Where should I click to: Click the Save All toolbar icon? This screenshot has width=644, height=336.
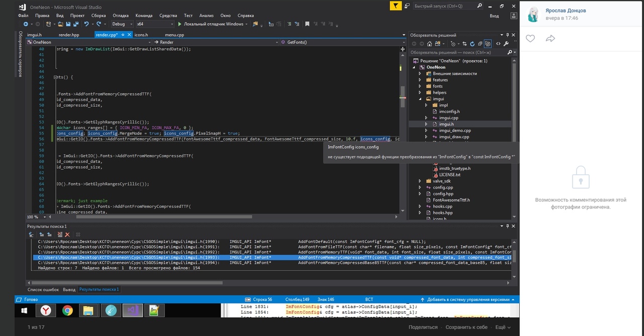[x=76, y=24]
